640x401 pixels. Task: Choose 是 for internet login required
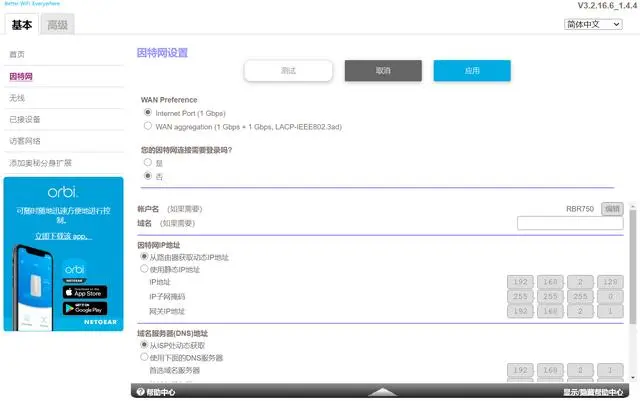pos(148,162)
